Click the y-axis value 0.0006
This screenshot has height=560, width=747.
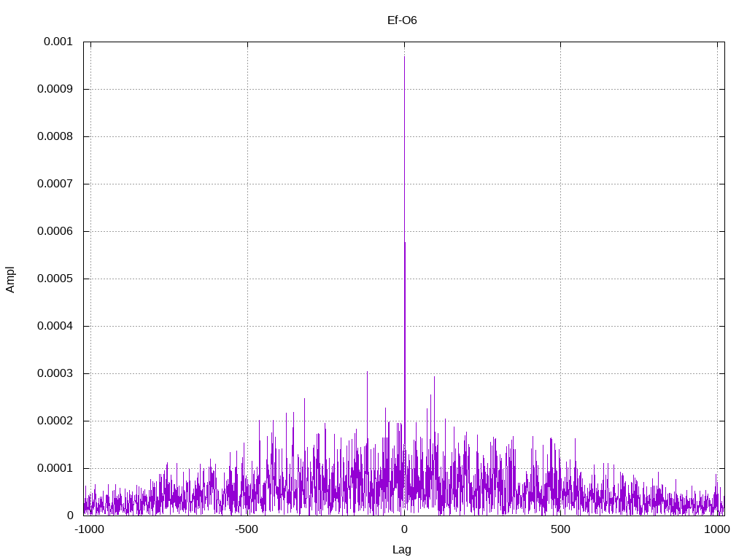55,231
